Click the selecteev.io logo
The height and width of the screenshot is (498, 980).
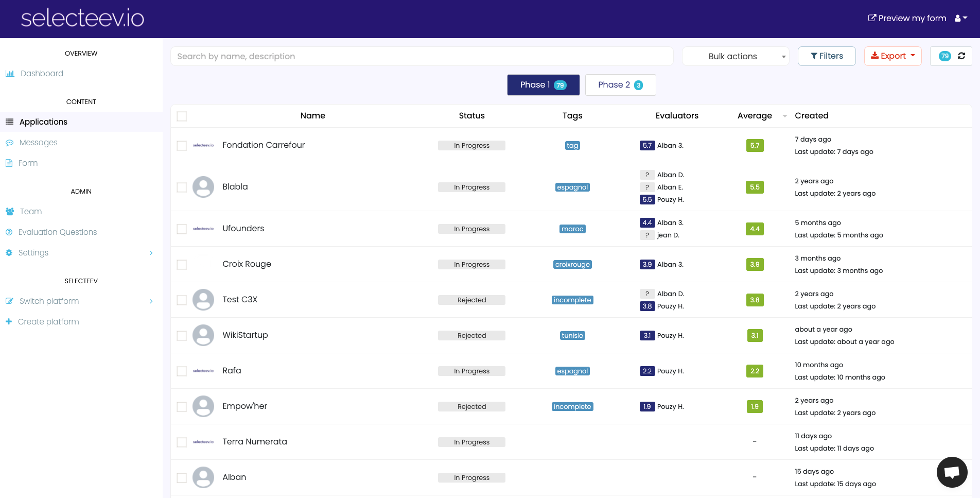click(82, 19)
